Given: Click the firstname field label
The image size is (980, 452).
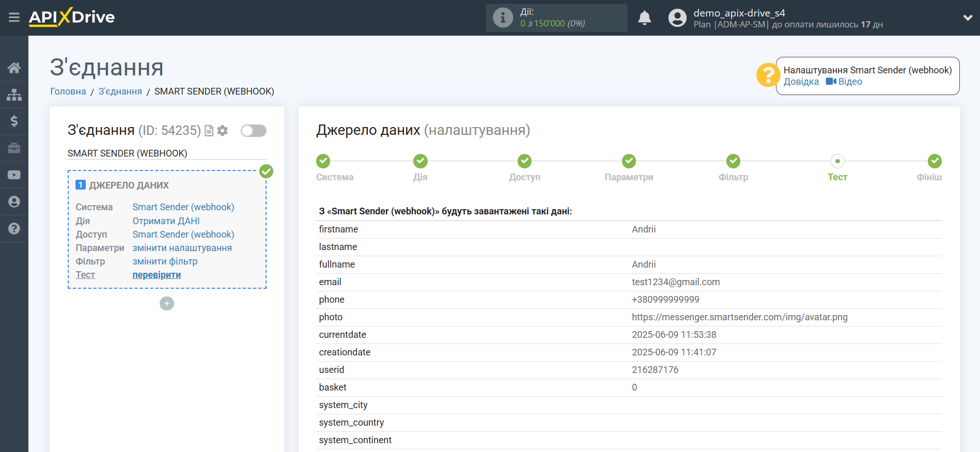Looking at the screenshot, I should (338, 229).
